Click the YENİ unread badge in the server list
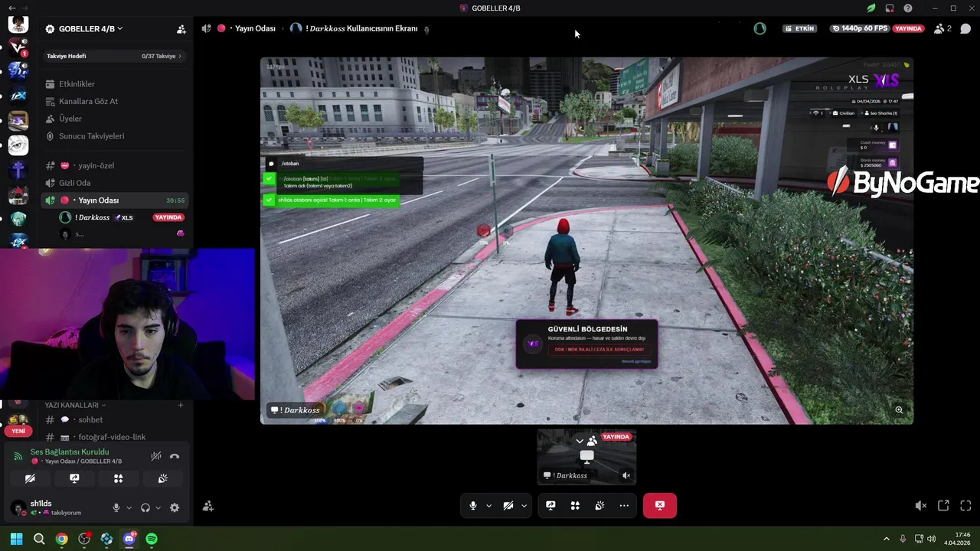The width and height of the screenshot is (980, 551). coord(18,431)
